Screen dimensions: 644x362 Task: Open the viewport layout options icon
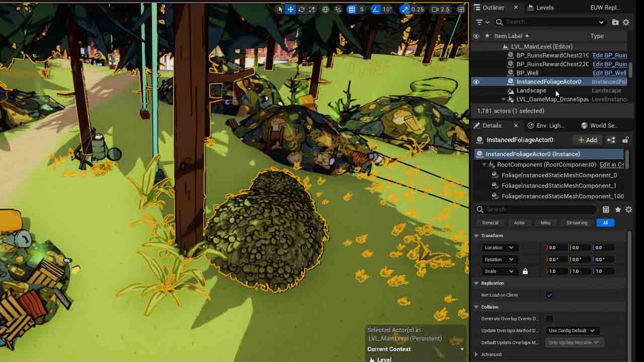(461, 10)
